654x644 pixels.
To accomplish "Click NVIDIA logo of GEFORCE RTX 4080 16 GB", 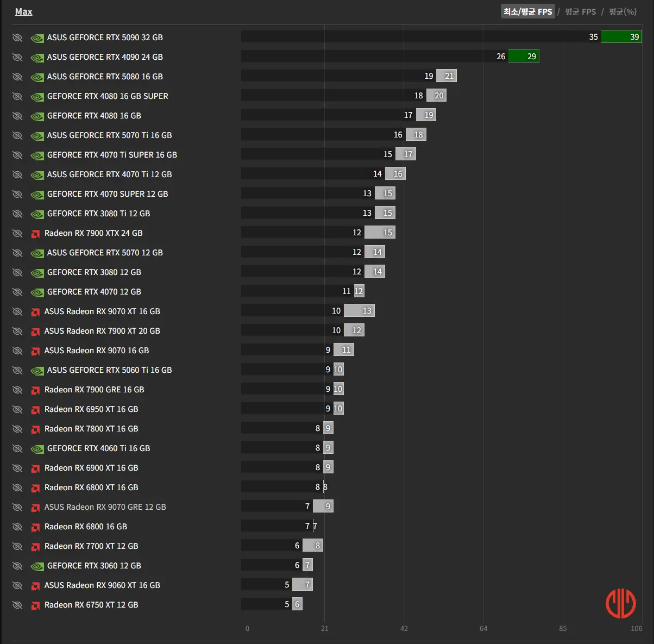I will pyautogui.click(x=37, y=116).
